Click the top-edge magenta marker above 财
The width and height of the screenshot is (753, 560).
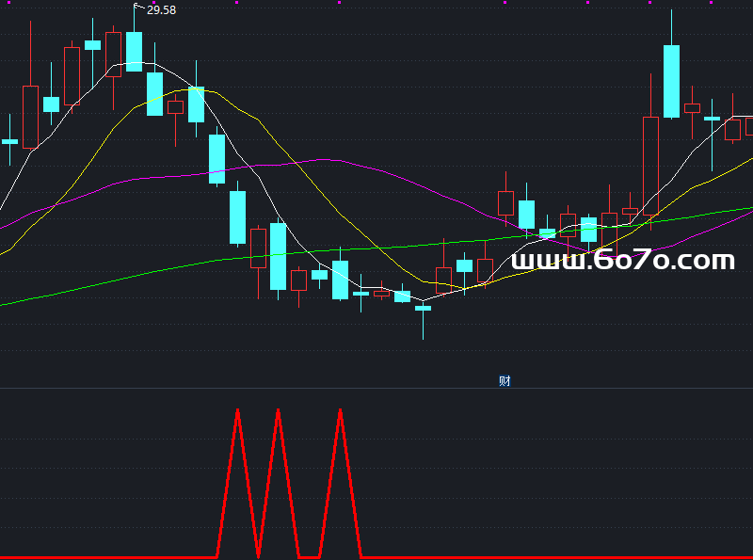(505, 2)
